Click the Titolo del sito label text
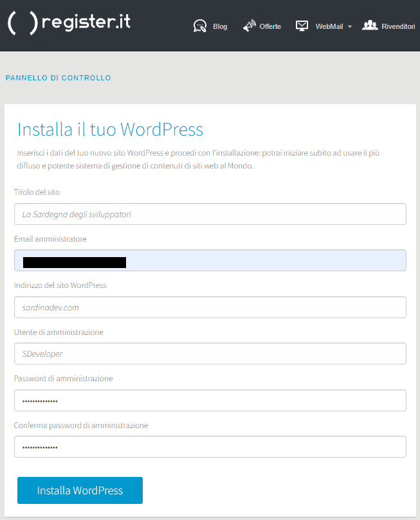 (37, 192)
